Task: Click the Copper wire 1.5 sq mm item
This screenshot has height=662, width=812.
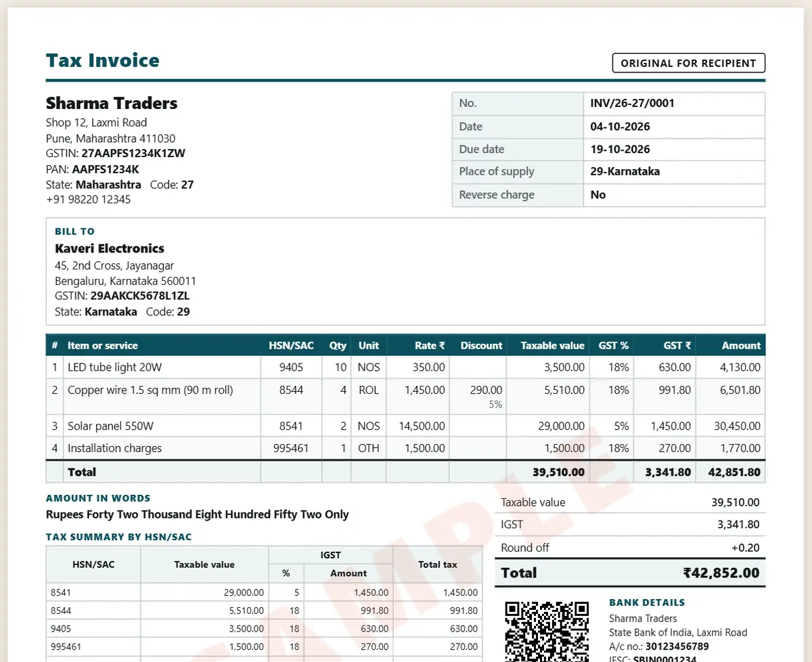Action: (150, 390)
